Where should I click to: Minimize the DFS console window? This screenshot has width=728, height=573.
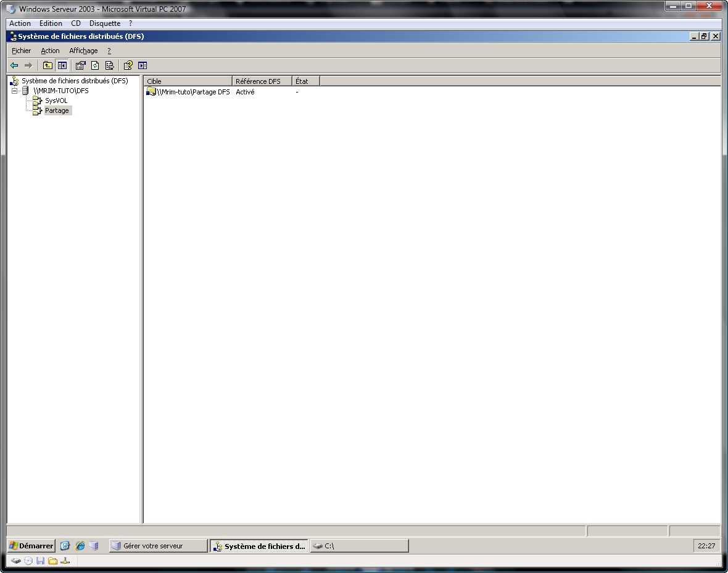pos(694,36)
